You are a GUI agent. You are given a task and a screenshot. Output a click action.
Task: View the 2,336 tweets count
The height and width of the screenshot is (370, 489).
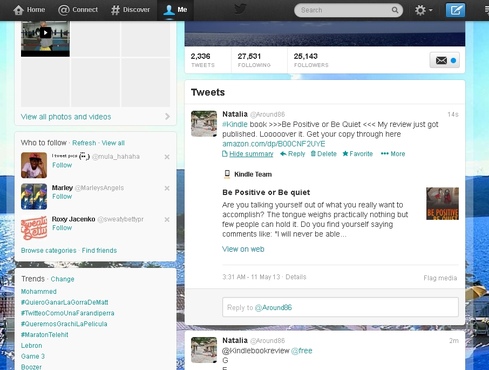point(203,60)
